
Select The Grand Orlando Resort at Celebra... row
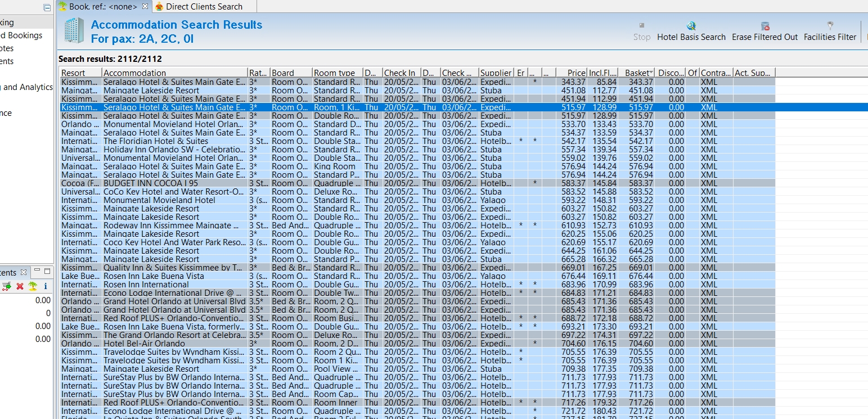[417, 335]
